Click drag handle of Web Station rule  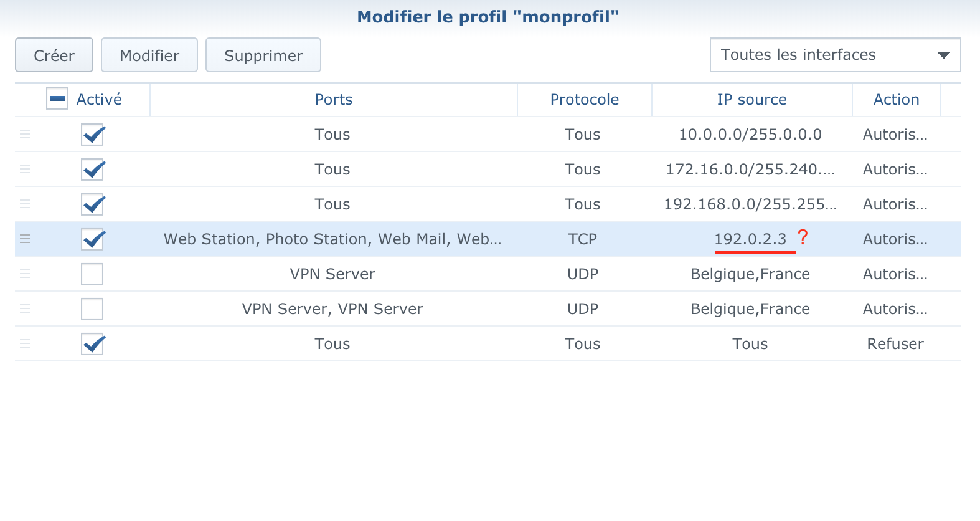pos(25,239)
